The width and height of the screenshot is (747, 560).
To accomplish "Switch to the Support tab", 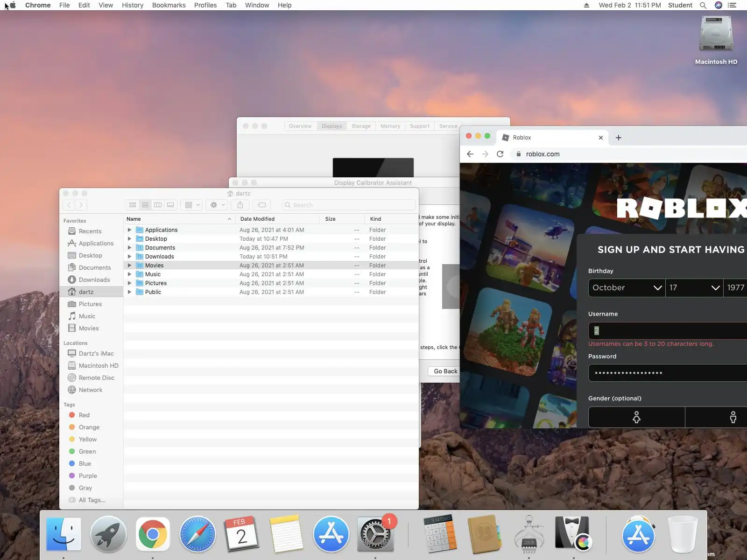I will pos(420,126).
